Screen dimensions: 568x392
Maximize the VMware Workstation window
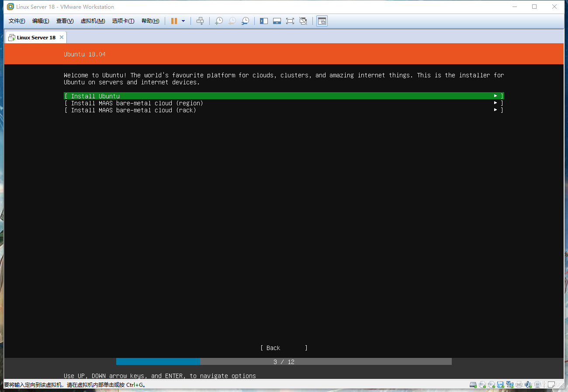(x=534, y=7)
